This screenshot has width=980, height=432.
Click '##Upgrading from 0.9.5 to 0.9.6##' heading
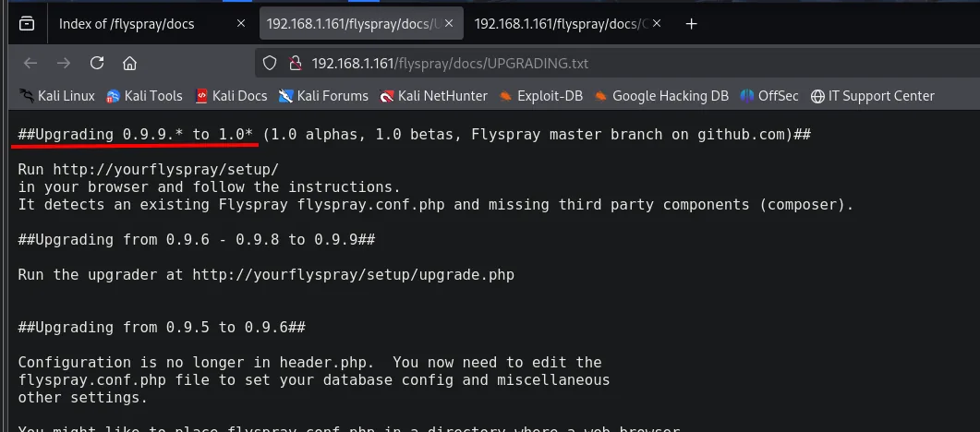(x=162, y=327)
